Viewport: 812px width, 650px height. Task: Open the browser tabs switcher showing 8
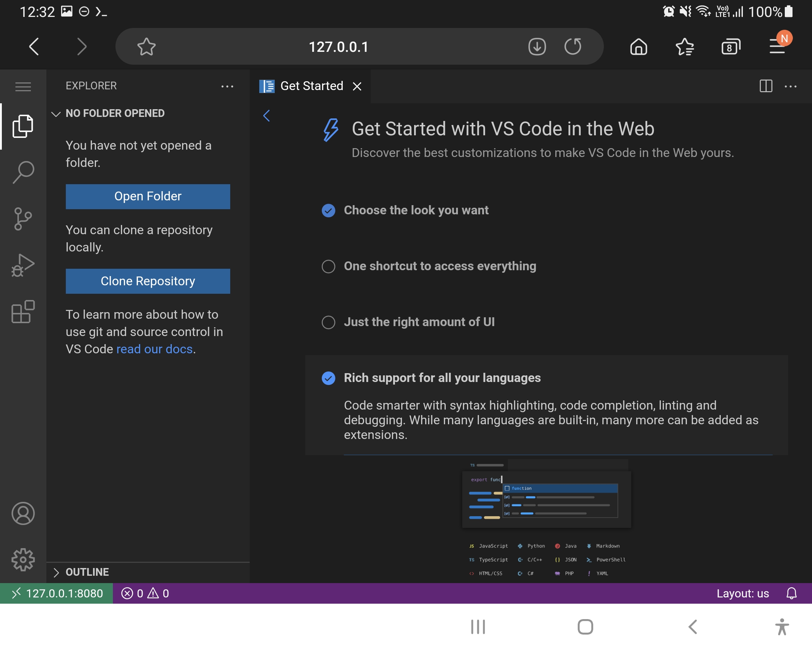[731, 47]
